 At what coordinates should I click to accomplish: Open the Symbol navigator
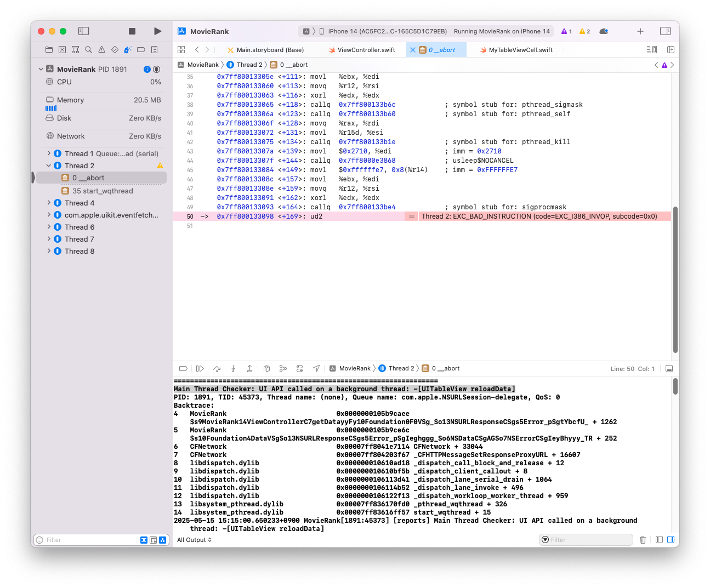75,50
